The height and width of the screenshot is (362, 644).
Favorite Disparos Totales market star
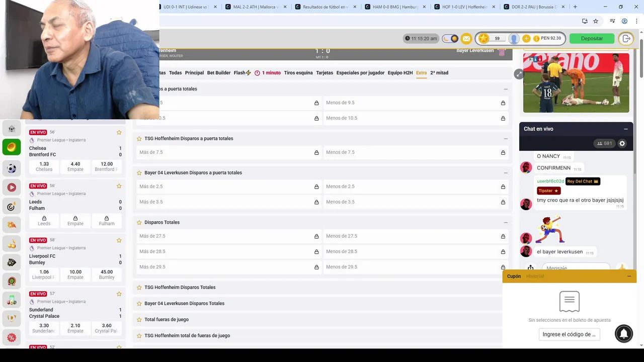point(139,222)
